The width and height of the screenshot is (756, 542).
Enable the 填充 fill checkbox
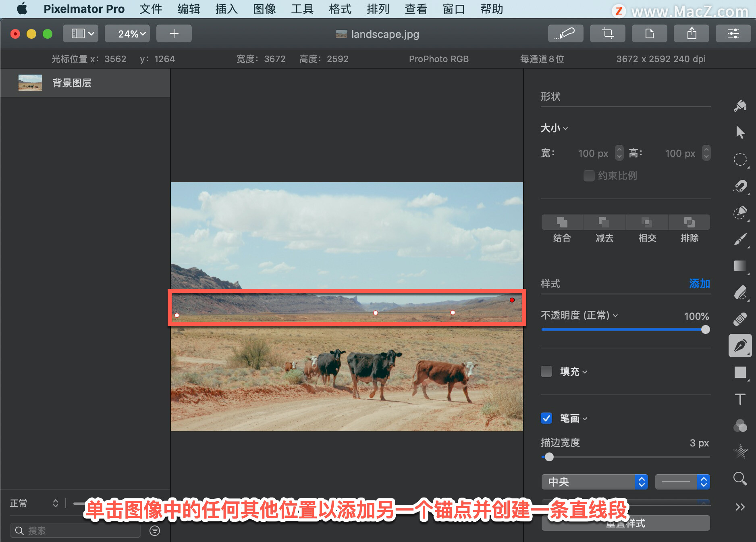[546, 371]
